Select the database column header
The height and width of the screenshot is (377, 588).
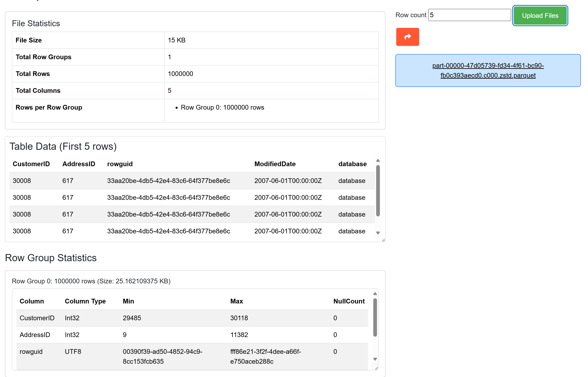tap(352, 164)
